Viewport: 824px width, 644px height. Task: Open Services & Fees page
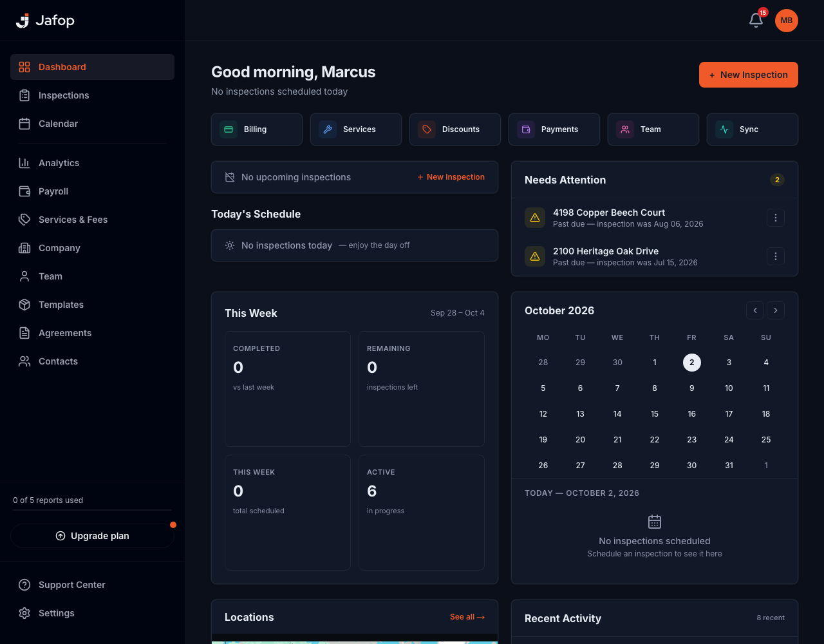[92, 220]
